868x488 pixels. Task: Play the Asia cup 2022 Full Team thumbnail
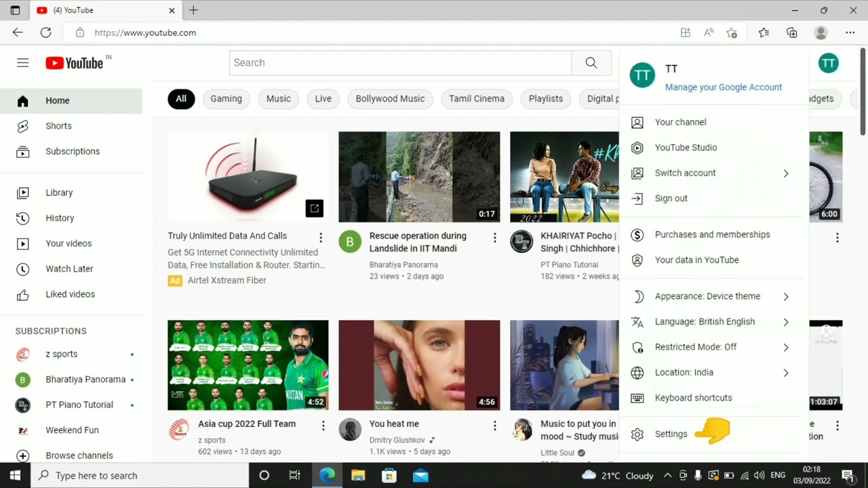tap(248, 365)
